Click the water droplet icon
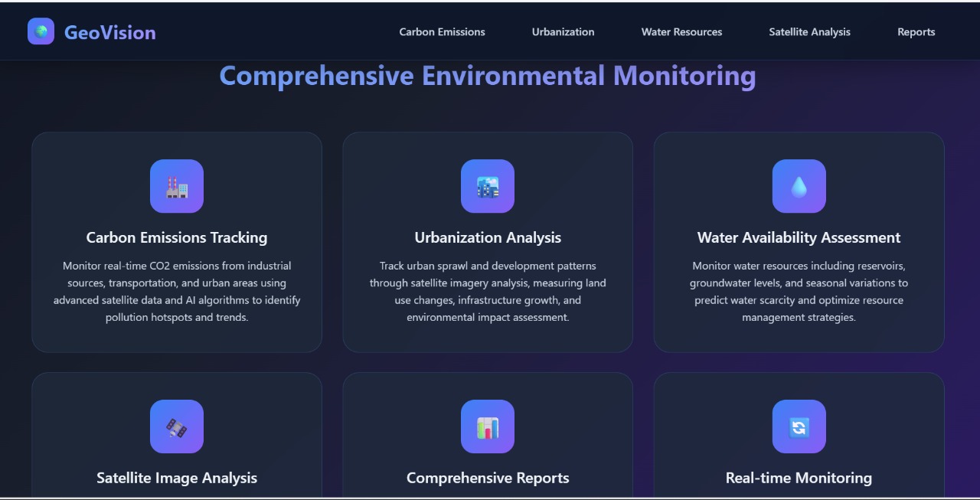 tap(799, 186)
